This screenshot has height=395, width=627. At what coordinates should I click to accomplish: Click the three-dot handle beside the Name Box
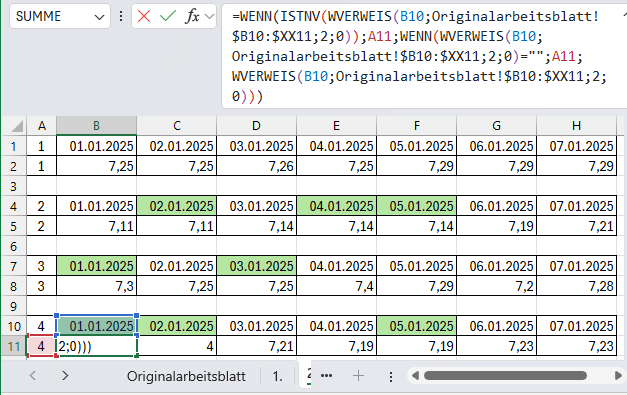coord(121,16)
